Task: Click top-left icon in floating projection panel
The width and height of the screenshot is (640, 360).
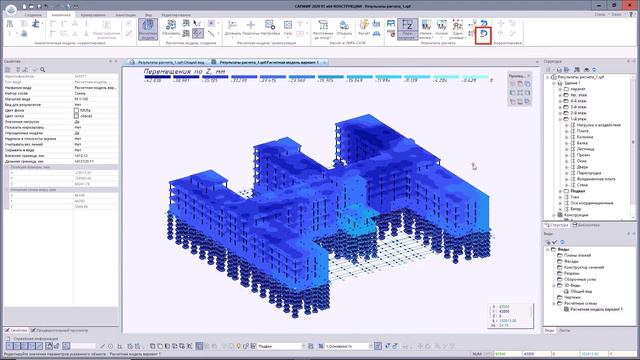Action: [513, 84]
